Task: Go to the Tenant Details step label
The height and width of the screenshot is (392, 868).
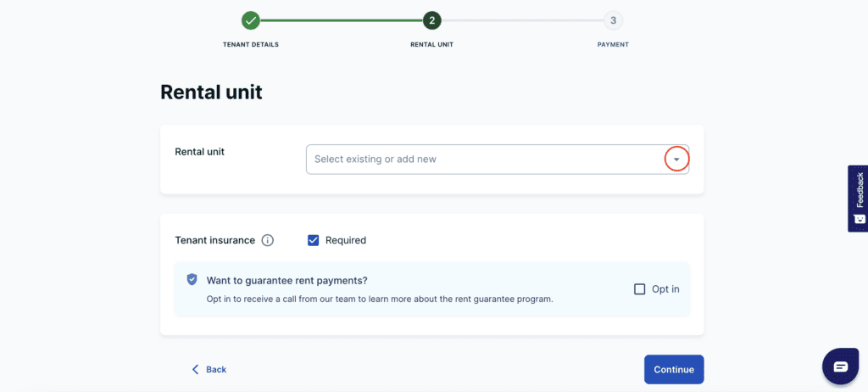Action: [250, 44]
